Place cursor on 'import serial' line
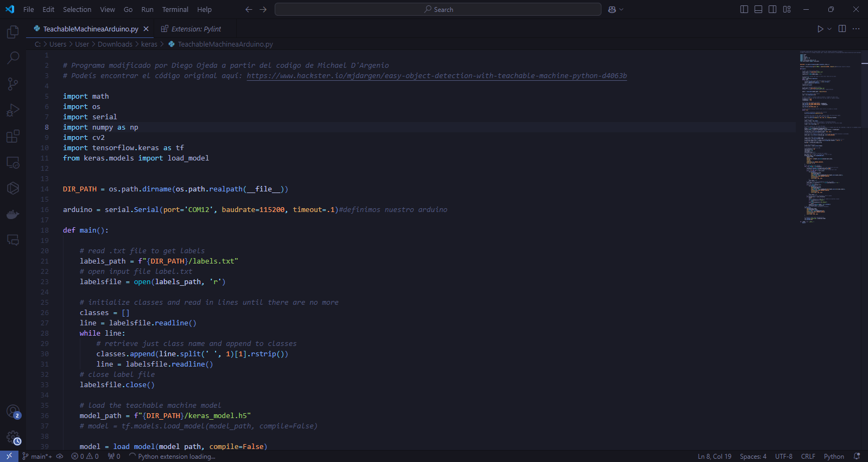 coord(90,117)
